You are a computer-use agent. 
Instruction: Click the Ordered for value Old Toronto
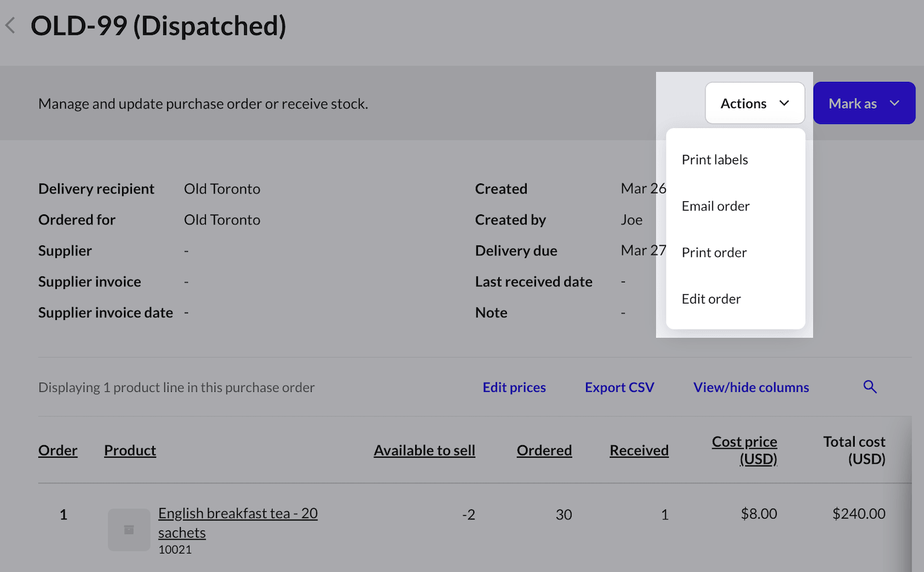222,220
